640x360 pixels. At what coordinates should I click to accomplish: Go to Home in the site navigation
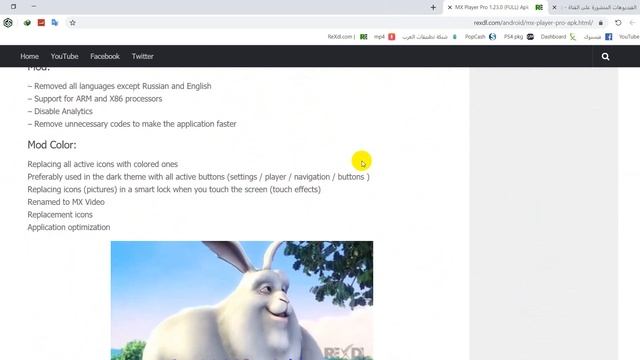click(29, 56)
